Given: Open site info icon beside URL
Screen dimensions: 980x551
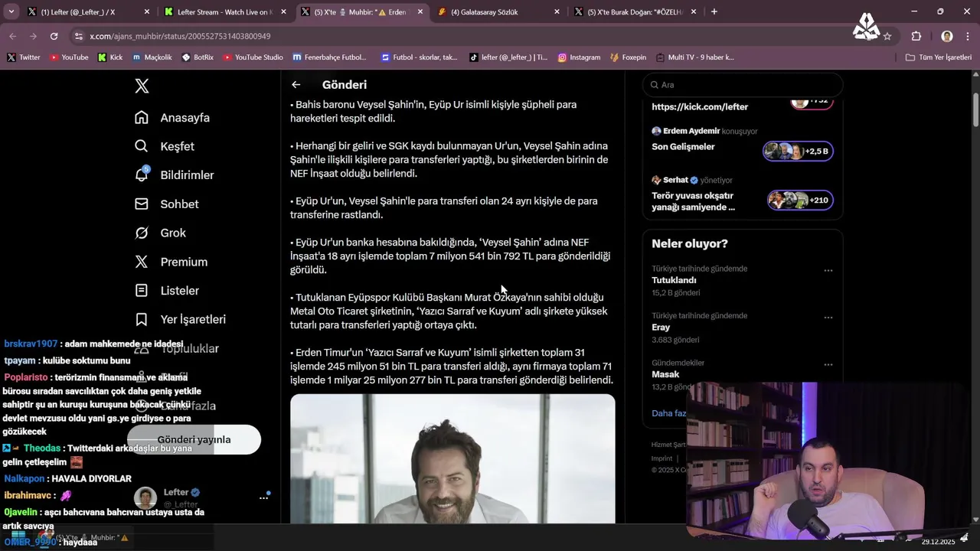Looking at the screenshot, I should click(79, 36).
